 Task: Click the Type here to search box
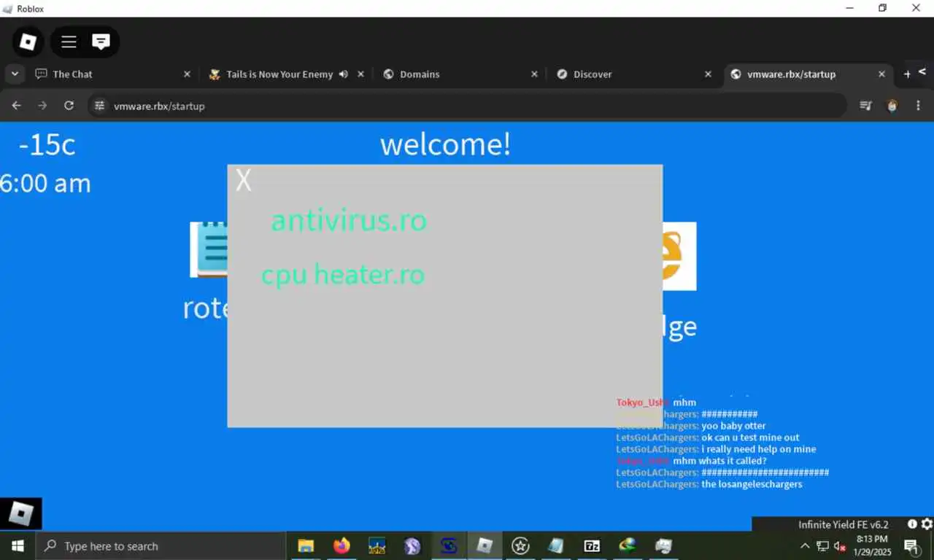click(161, 545)
